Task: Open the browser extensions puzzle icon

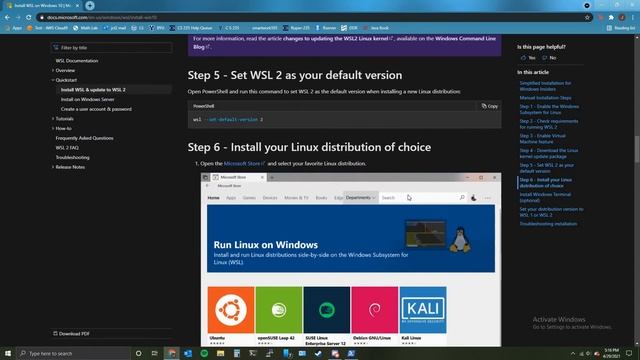Action: [611, 18]
